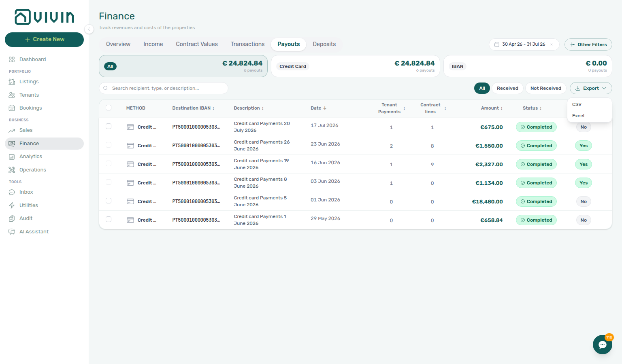This screenshot has height=364, width=622.
Task: Click the All status filter pill
Action: click(x=482, y=88)
